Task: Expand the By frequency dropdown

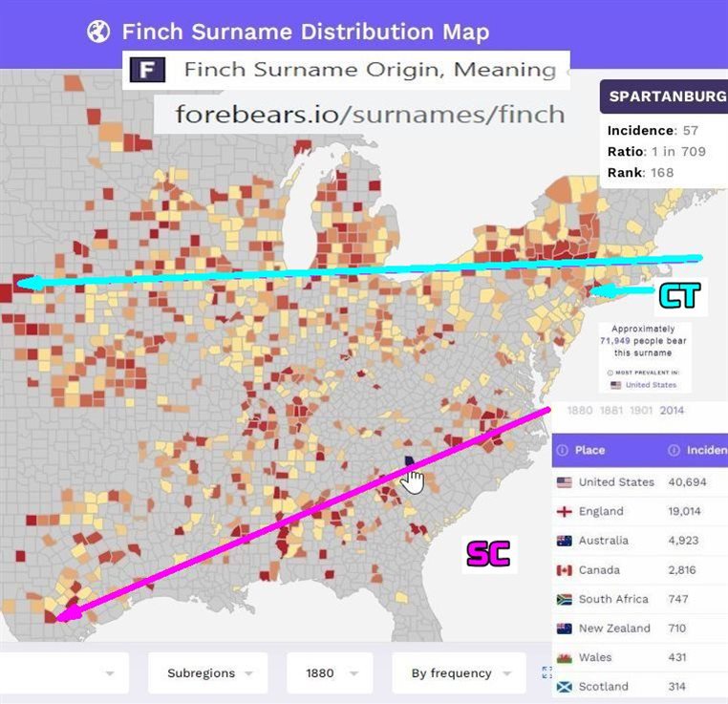Action: [459, 672]
